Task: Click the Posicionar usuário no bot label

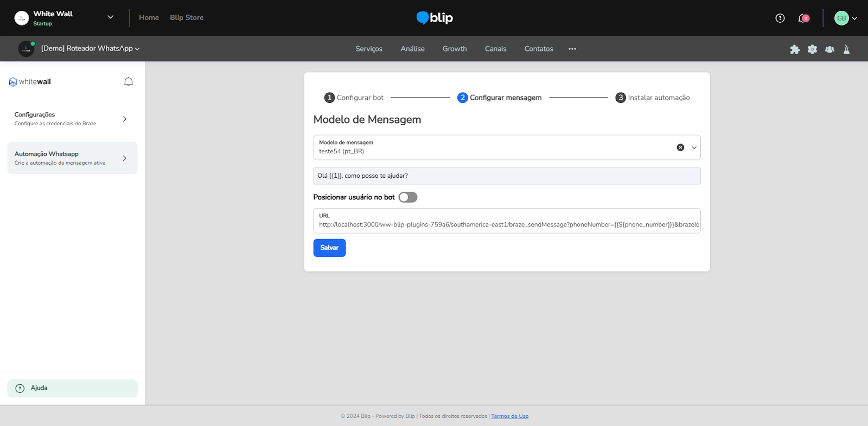Action: pyautogui.click(x=354, y=197)
